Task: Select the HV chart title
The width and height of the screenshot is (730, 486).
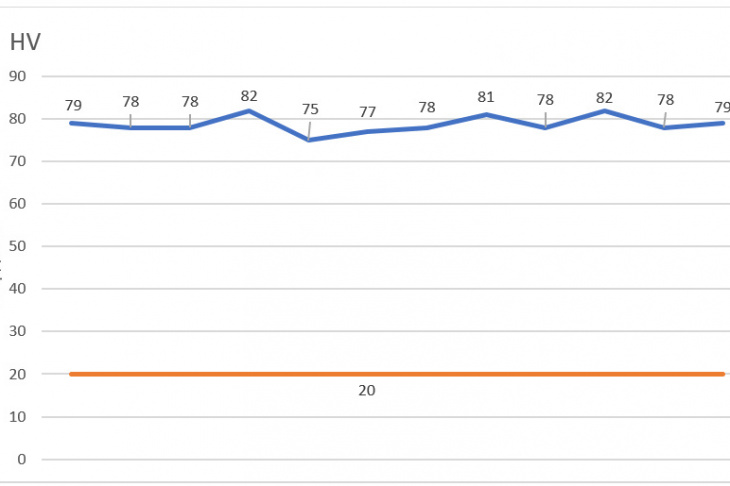Action: click(25, 42)
